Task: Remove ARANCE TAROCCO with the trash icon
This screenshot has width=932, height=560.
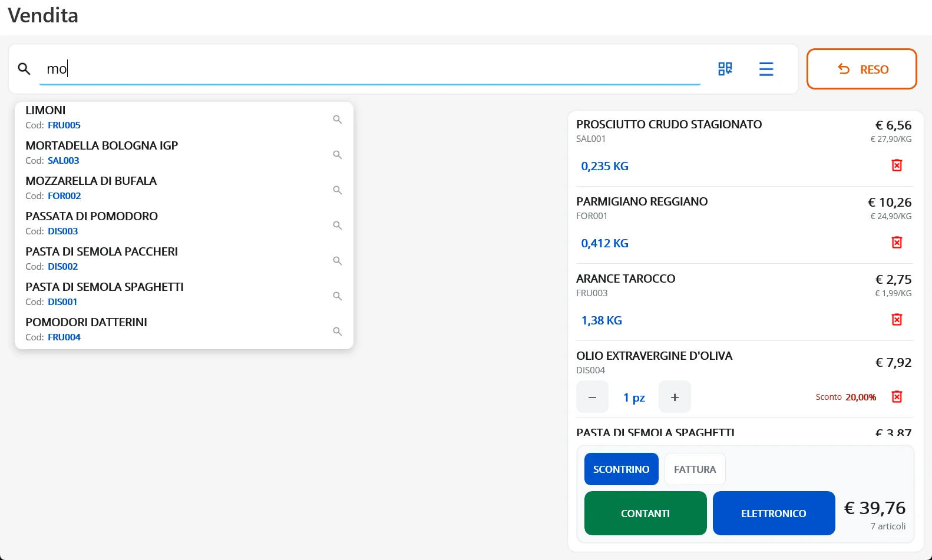Action: tap(897, 320)
